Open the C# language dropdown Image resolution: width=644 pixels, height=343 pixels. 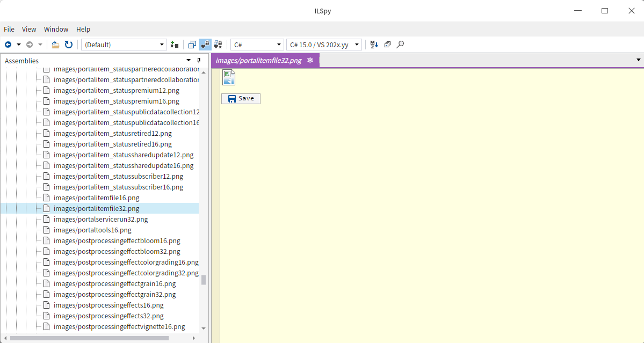pos(257,45)
